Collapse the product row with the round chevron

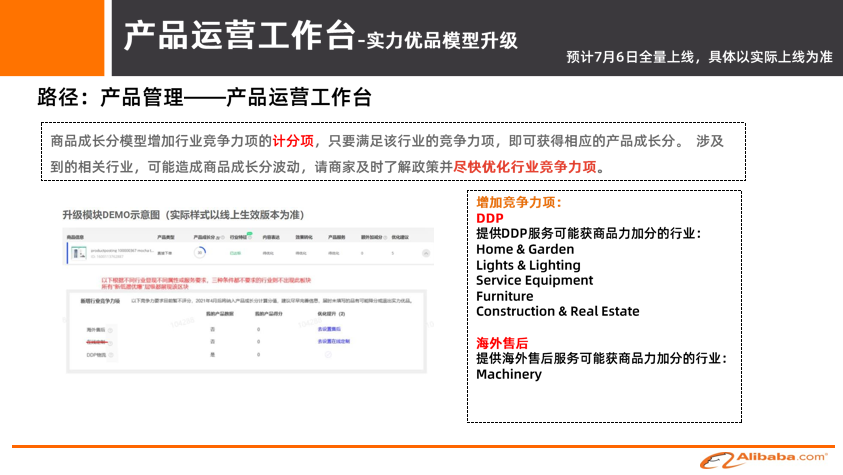(x=427, y=254)
